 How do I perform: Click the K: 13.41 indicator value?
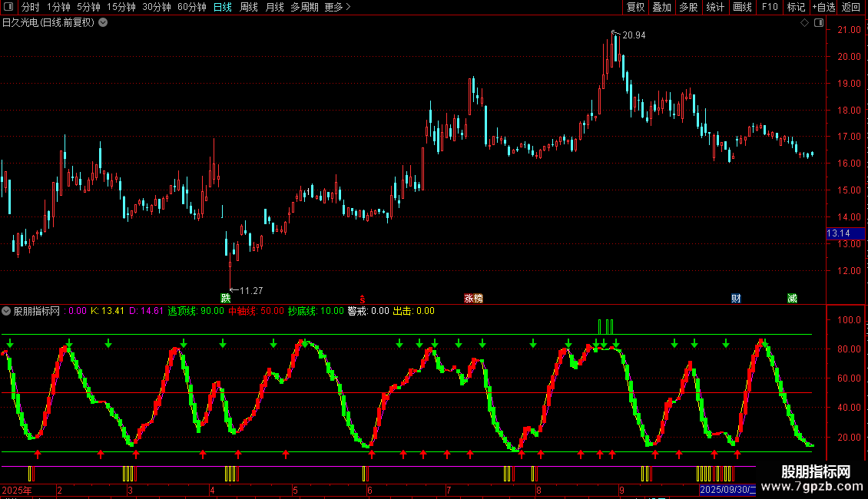(108, 311)
